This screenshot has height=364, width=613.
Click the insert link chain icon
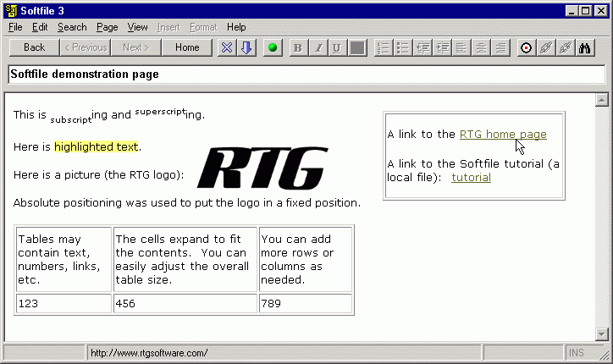pyautogui.click(x=546, y=47)
